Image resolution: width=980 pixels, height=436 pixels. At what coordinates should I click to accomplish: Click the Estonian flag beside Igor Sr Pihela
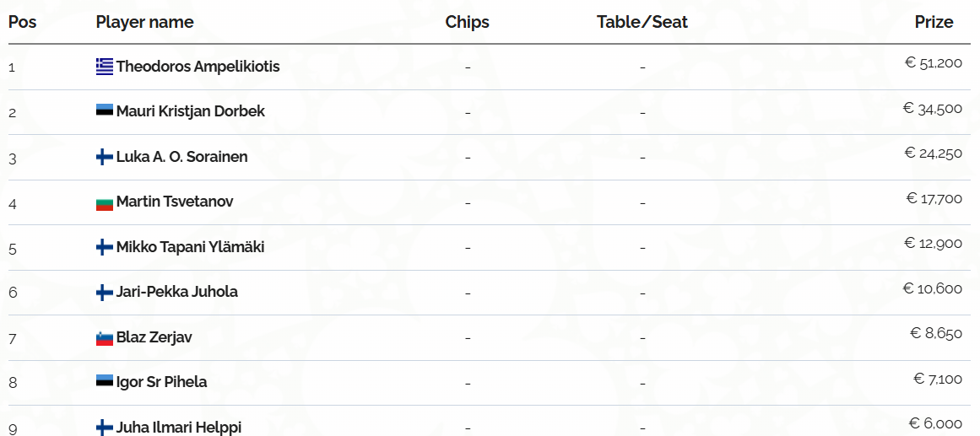pyautogui.click(x=105, y=382)
